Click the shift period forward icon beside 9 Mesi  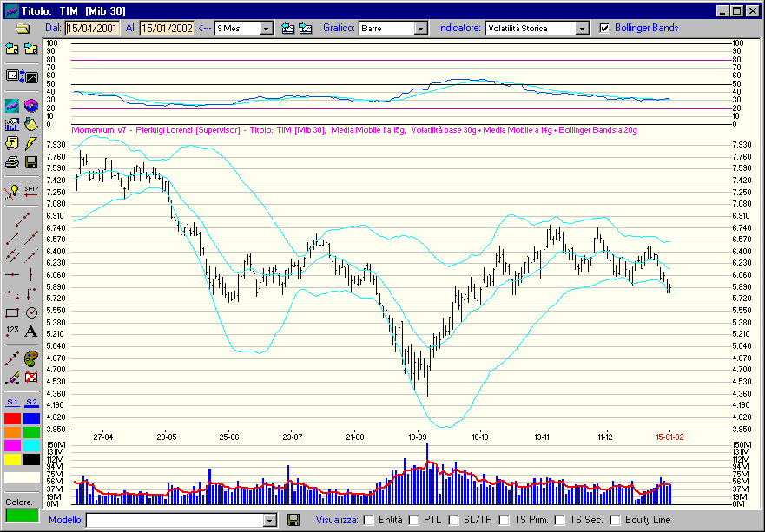306,29
